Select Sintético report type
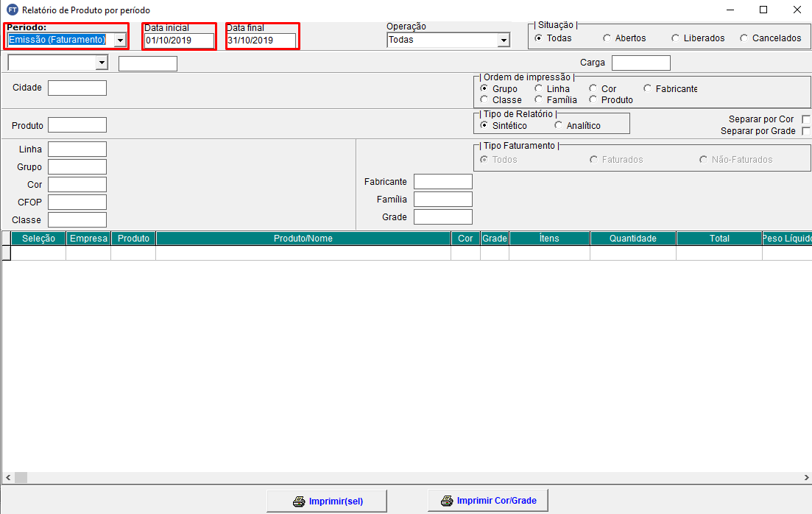The height and width of the screenshot is (514, 812). tap(484, 125)
